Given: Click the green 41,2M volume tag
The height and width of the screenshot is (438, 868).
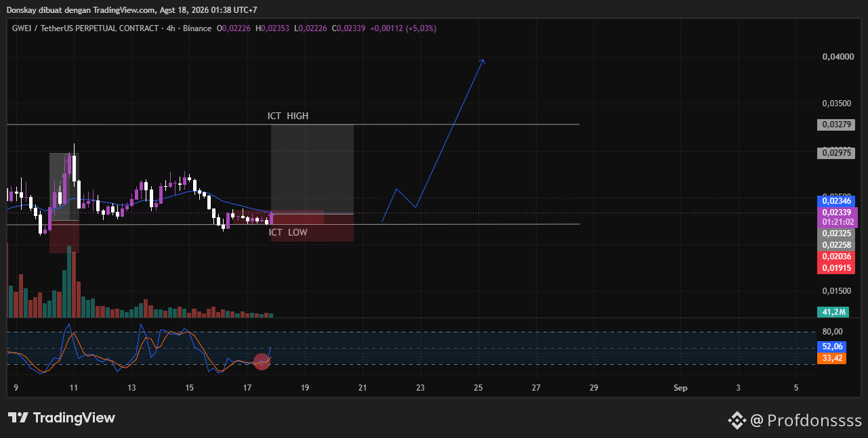Looking at the screenshot, I should (833, 312).
